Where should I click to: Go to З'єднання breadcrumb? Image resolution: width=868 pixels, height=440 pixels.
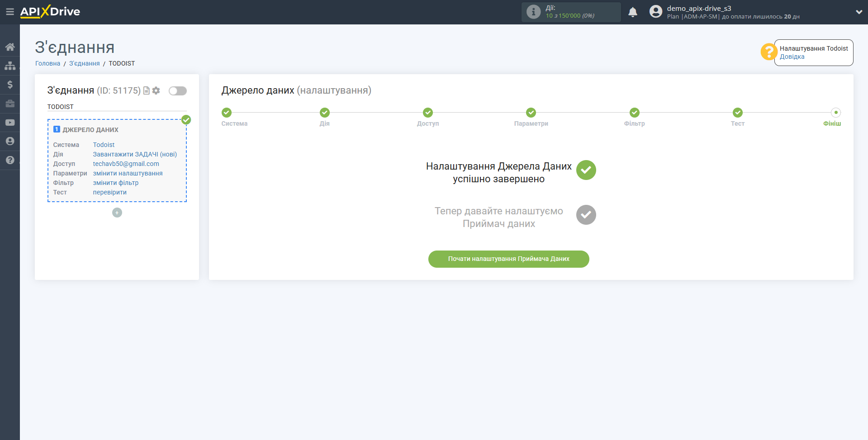pyautogui.click(x=85, y=63)
